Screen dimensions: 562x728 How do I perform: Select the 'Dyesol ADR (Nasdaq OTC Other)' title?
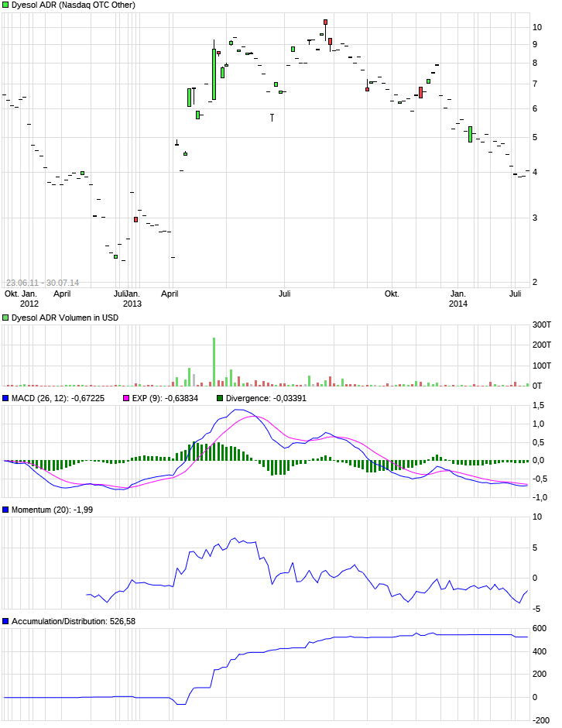tap(74, 5)
